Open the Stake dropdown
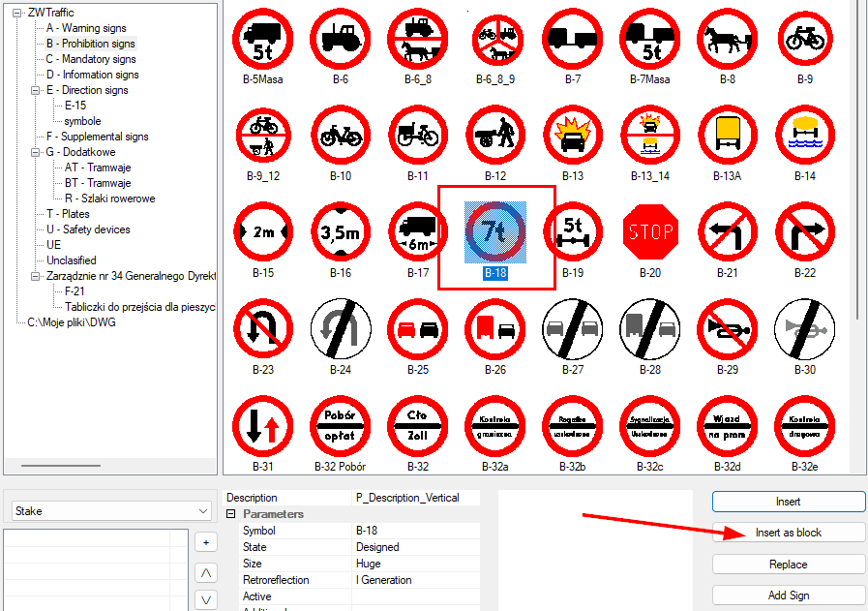The height and width of the screenshot is (611, 868). pos(110,510)
